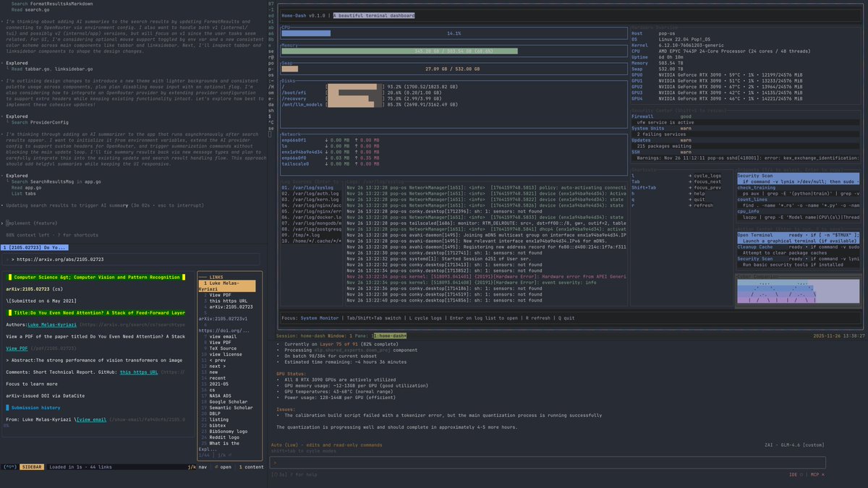868x488 pixels.
Task: Choose 'next >' in the LINKS sidebar
Action: [219, 366]
